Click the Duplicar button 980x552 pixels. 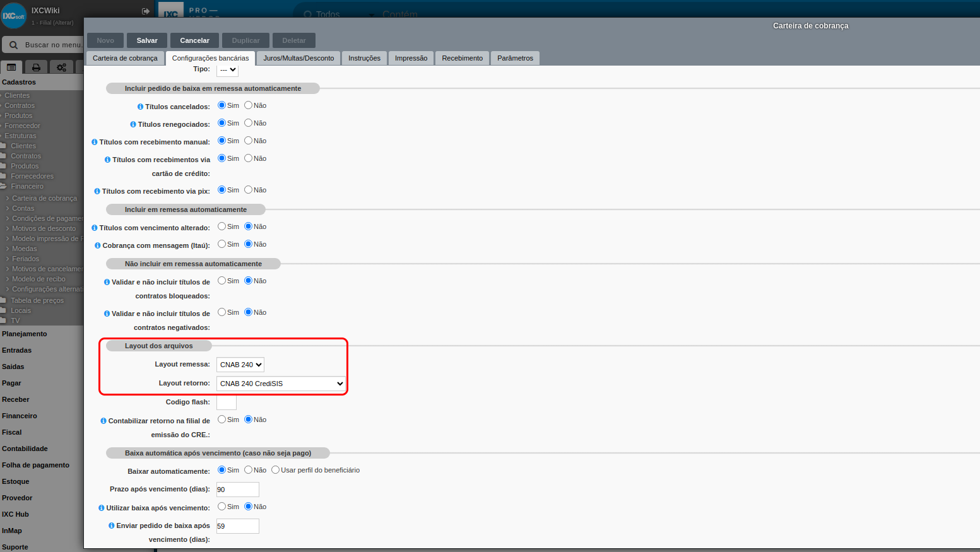tap(245, 40)
